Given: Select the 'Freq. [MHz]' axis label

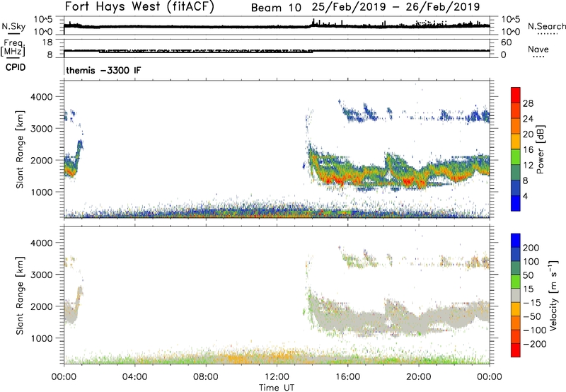Looking at the screenshot, I should pyautogui.click(x=13, y=47).
